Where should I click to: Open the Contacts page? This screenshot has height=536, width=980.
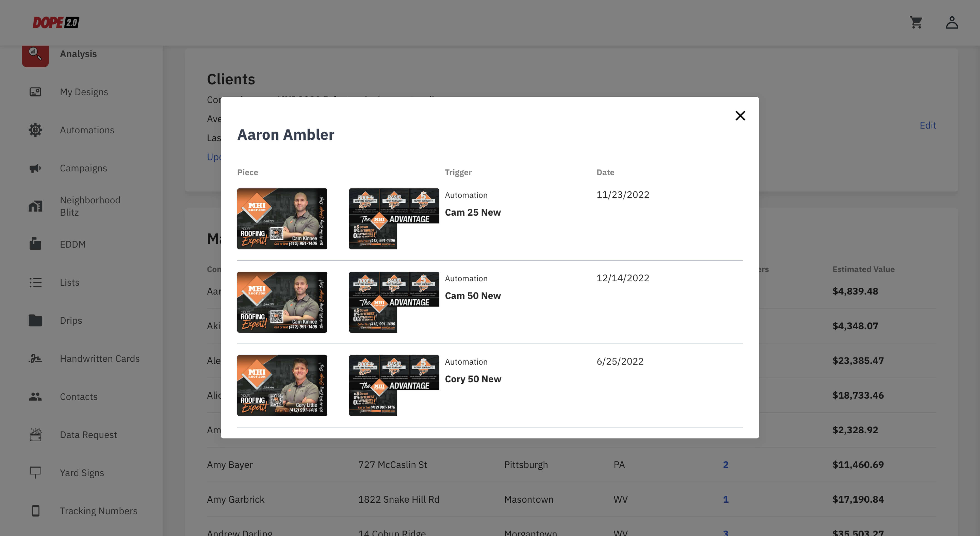[79, 397]
